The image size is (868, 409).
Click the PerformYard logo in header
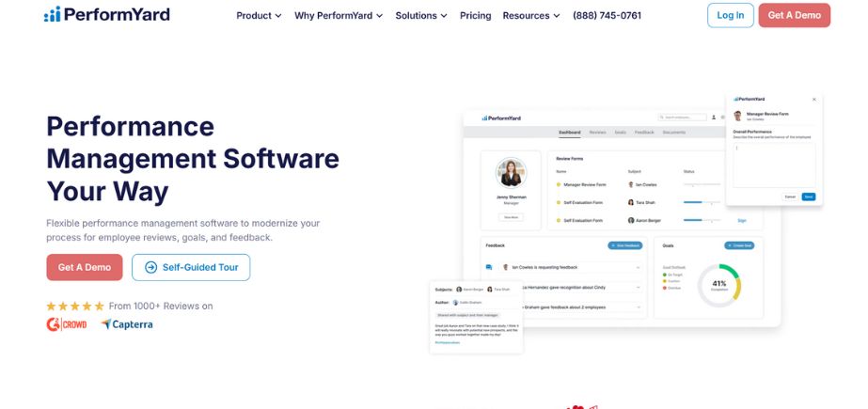[x=107, y=14]
